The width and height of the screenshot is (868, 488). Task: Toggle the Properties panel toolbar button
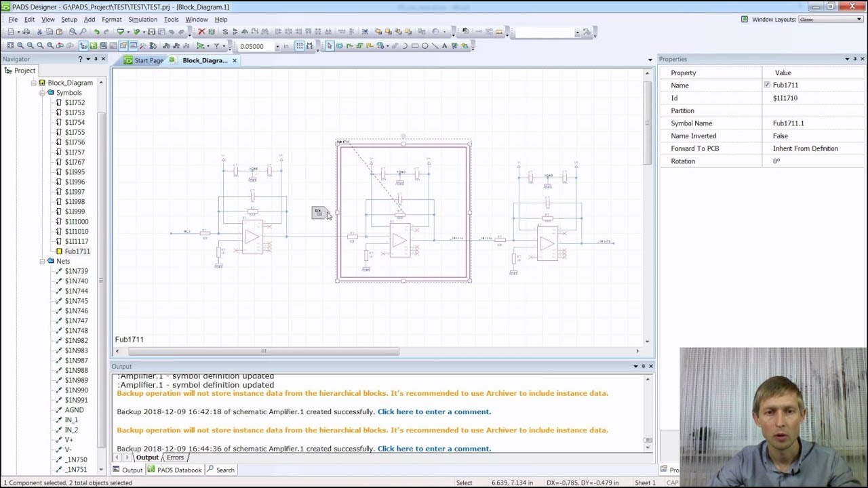123,46
